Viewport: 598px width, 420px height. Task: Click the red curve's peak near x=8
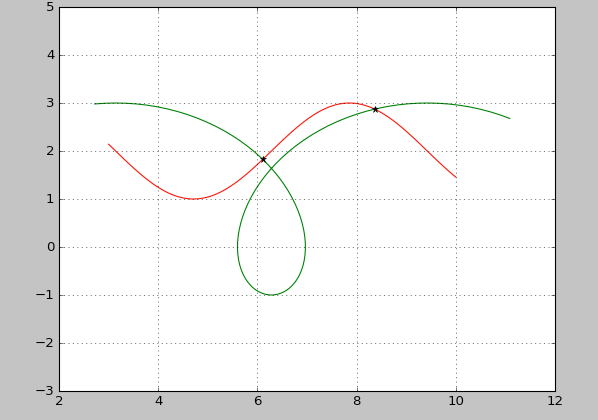pos(349,103)
